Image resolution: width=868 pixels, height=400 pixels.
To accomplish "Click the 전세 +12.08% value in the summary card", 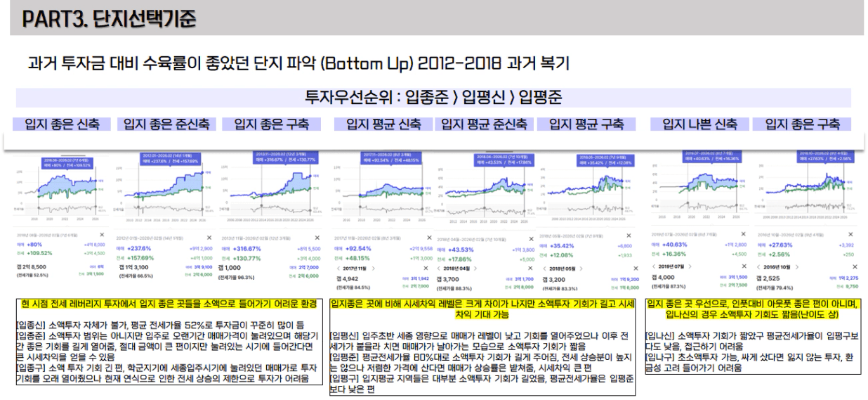I will pyautogui.click(x=561, y=255).
